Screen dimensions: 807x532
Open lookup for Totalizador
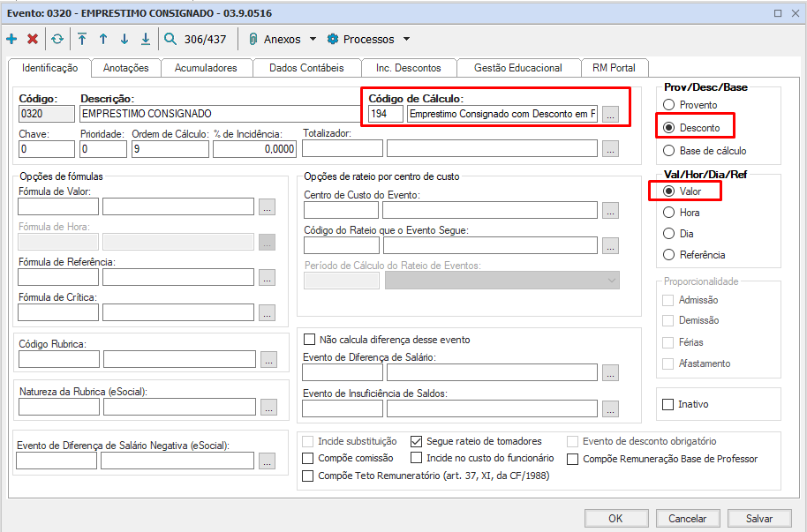point(610,149)
